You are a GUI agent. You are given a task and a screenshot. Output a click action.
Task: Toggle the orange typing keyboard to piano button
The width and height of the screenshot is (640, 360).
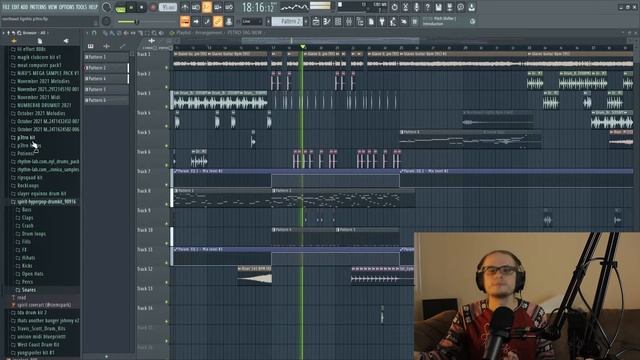click(185, 21)
